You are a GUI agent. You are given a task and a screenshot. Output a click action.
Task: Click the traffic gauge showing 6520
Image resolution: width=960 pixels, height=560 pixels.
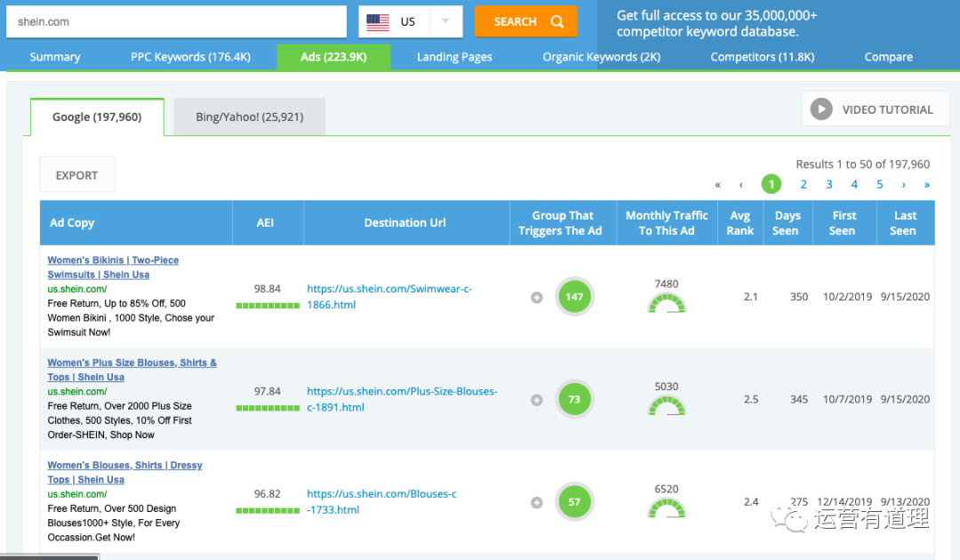[x=667, y=508]
